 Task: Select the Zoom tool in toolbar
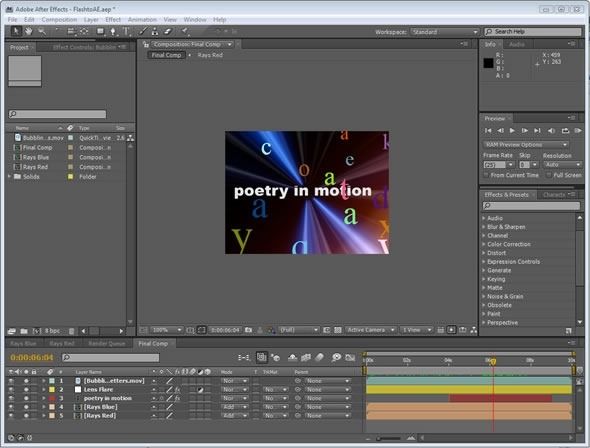pyautogui.click(x=41, y=32)
